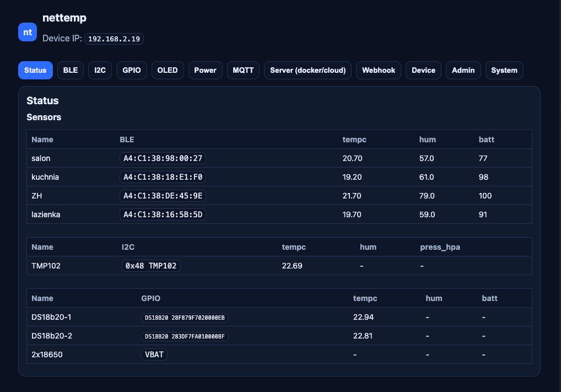
Task: Click the 0x48 TMP102 I2C badge
Action: click(x=151, y=266)
